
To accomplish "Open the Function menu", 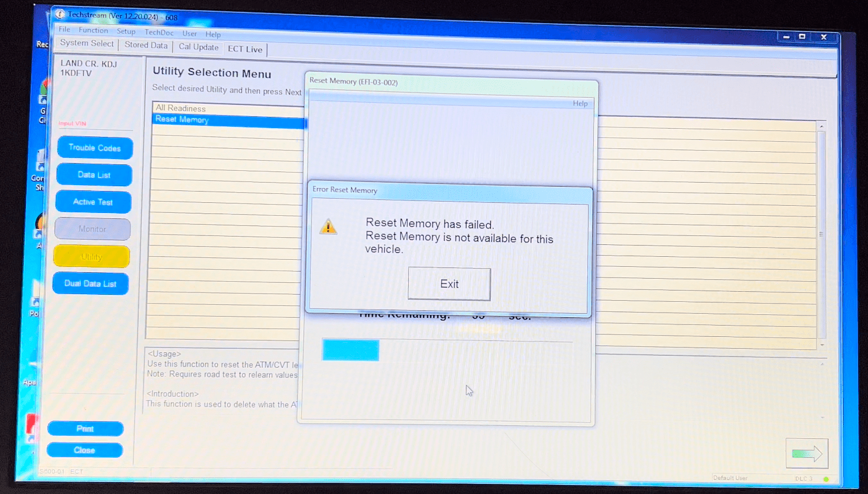I will pos(93,30).
